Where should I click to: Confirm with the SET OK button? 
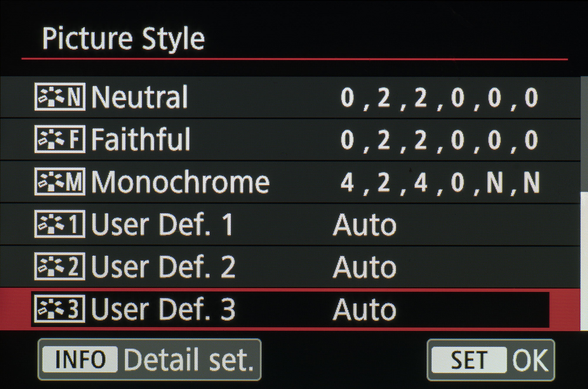point(491,360)
